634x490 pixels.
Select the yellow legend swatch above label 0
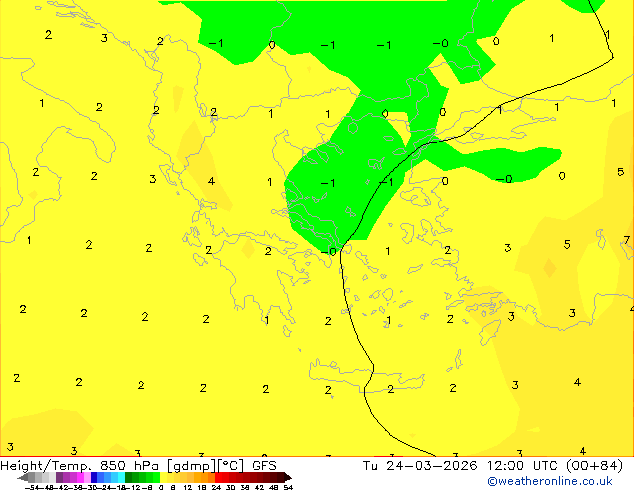pyautogui.click(x=163, y=477)
